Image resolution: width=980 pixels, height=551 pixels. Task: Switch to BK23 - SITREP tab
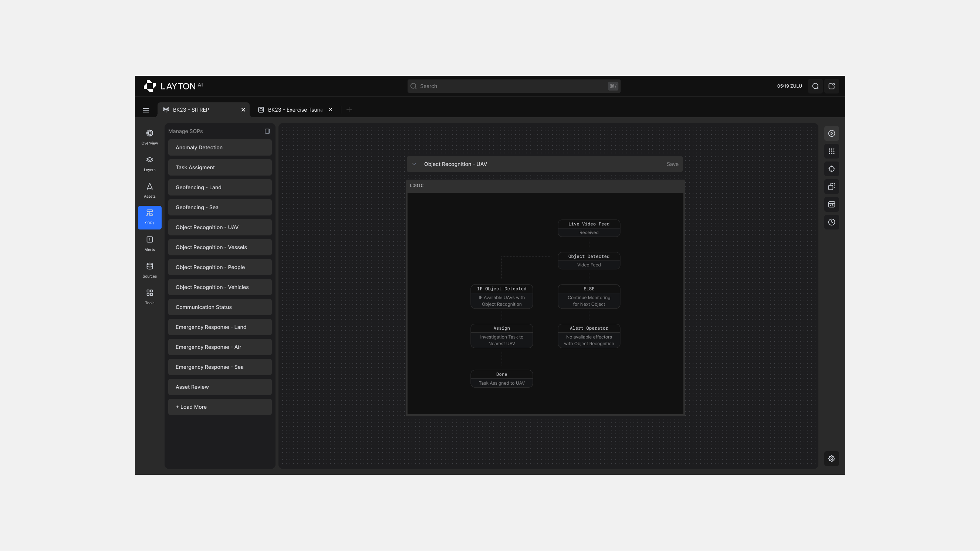[204, 110]
